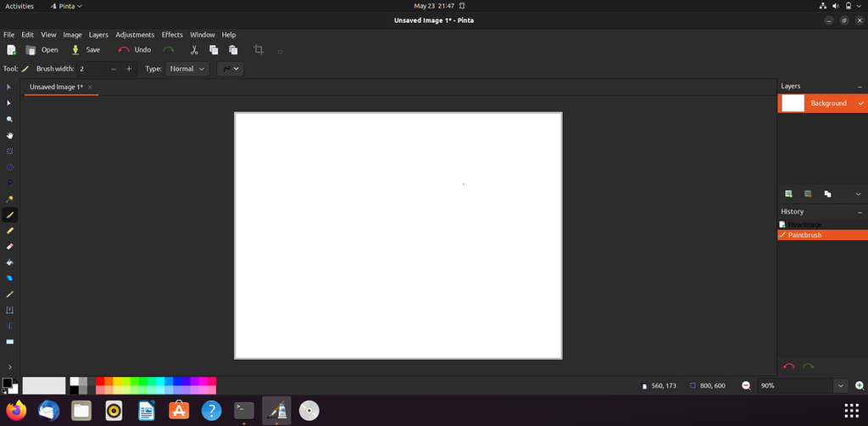This screenshot has width=868, height=426.
Task: Click the Undo button
Action: click(x=135, y=50)
